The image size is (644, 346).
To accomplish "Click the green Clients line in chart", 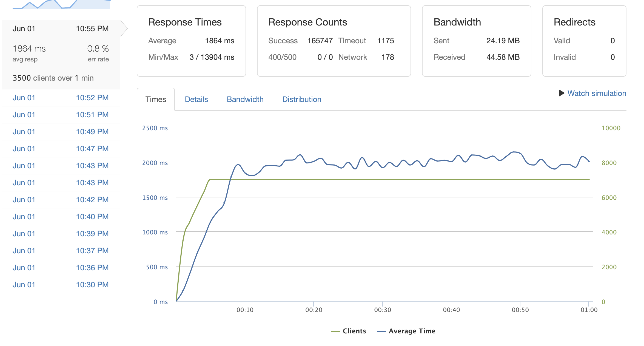I will coord(384,179).
